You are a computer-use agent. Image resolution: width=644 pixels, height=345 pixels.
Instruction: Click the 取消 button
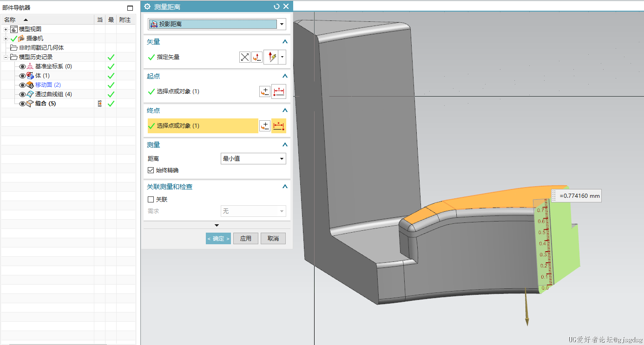click(x=273, y=239)
